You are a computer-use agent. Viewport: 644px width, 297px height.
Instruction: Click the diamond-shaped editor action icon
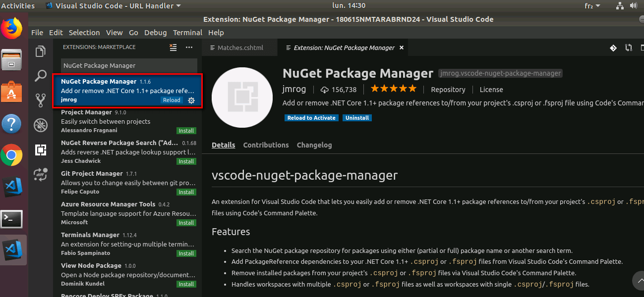coord(613,48)
